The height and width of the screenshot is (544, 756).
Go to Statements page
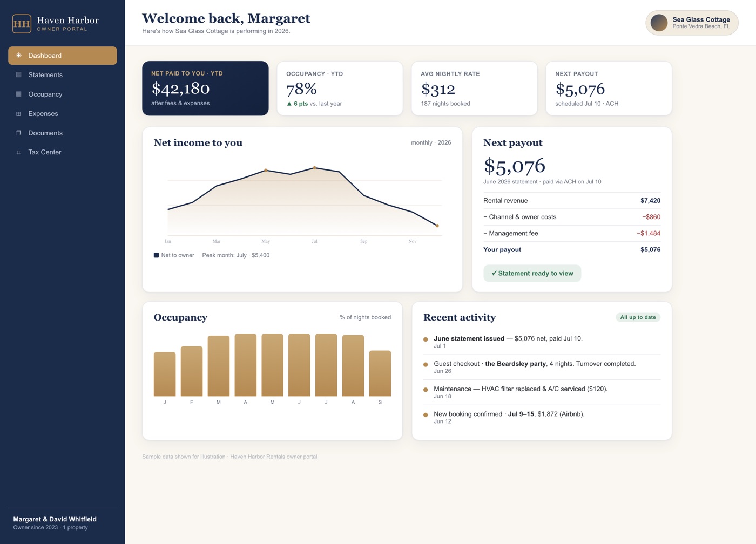[63, 75]
